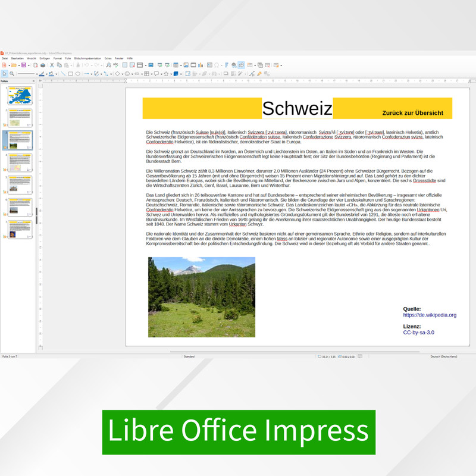The image size is (476, 476).
Task: Click the Copy icon
Action: coord(59,65)
